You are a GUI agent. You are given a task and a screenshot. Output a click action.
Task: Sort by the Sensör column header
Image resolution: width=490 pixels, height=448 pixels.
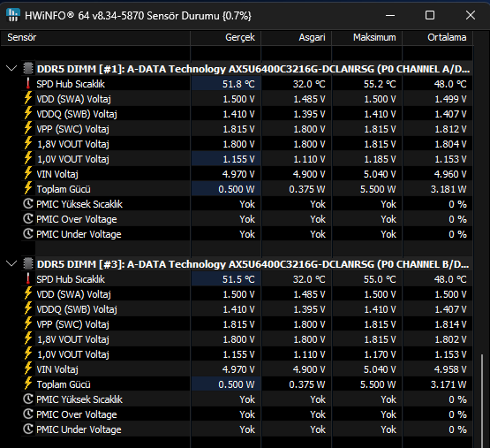(95, 37)
